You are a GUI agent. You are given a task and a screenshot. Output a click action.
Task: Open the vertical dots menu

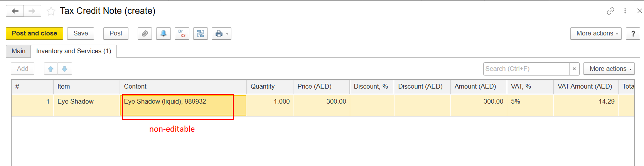625,11
